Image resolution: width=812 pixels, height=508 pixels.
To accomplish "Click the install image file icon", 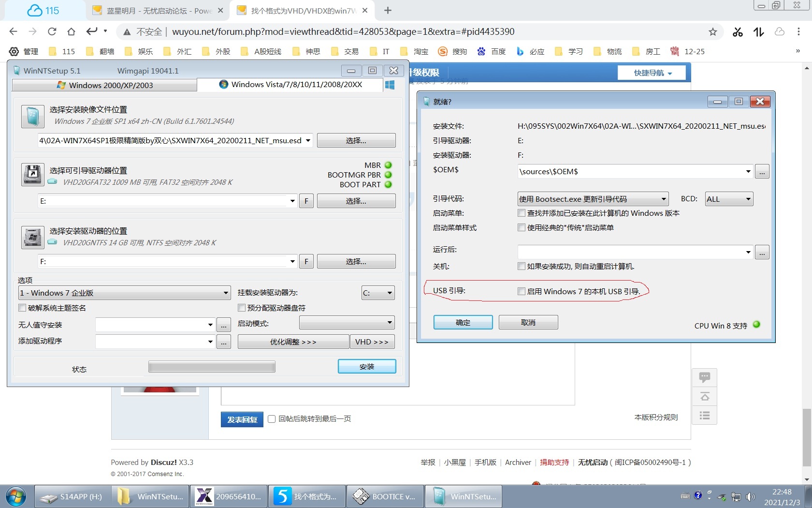I will click(x=33, y=117).
